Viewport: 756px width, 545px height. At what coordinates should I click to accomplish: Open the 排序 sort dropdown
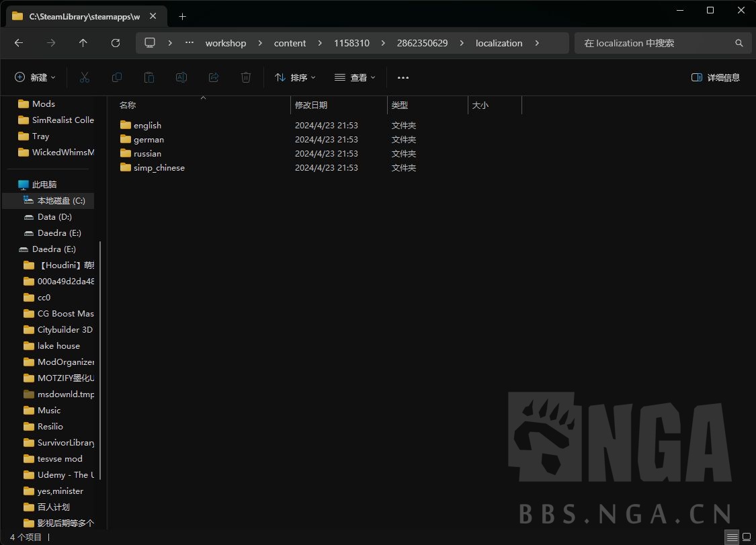294,77
